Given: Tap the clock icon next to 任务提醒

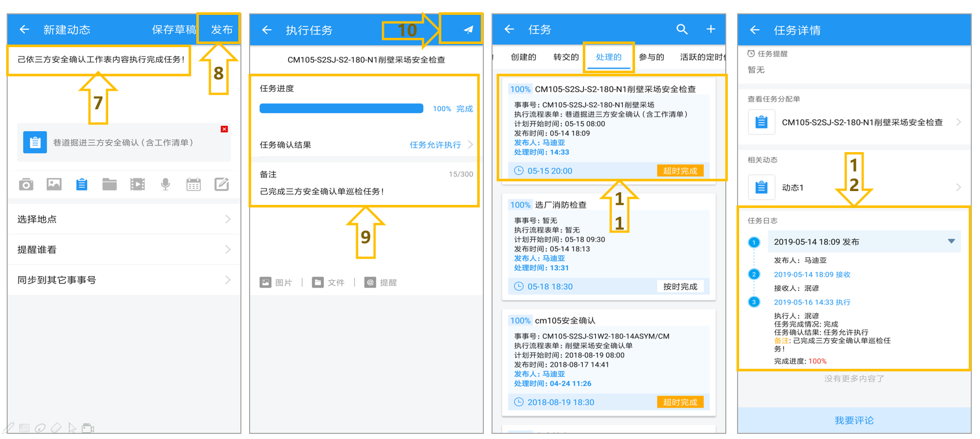Looking at the screenshot, I should coord(751,53).
